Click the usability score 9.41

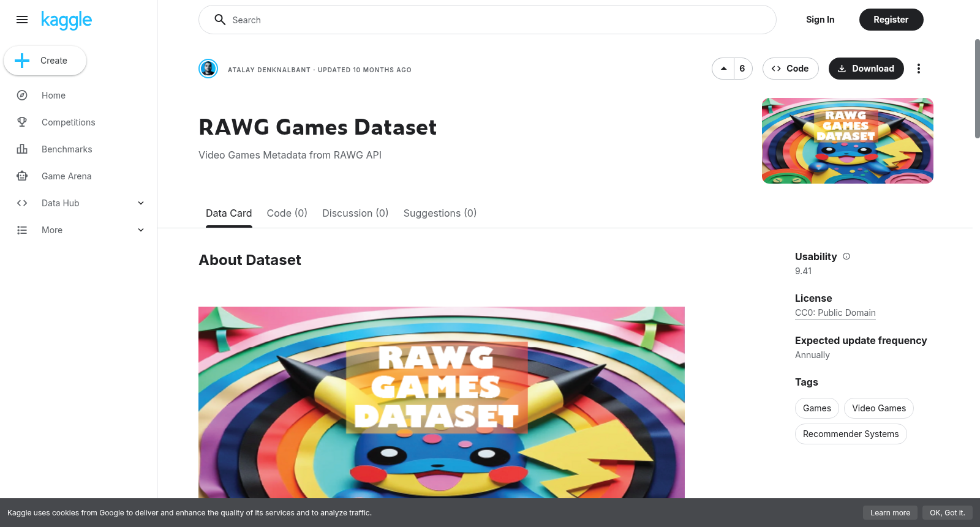coord(804,271)
